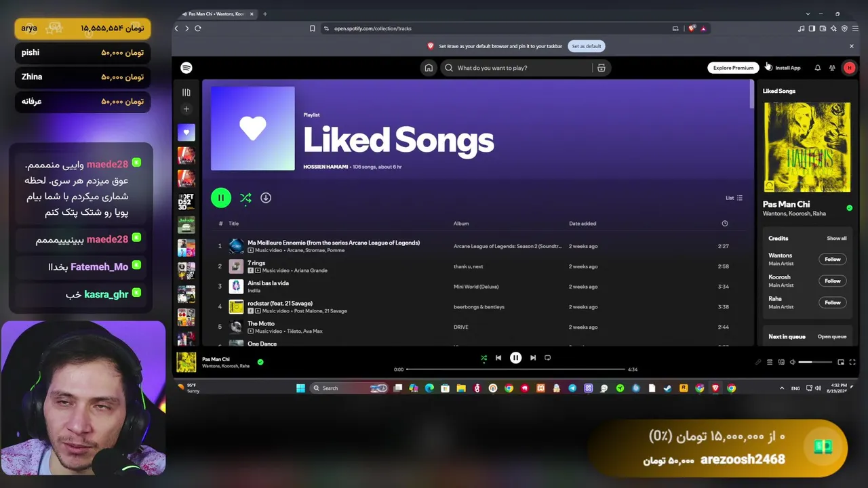Dismiss the Brave default browser banner

coord(852,46)
